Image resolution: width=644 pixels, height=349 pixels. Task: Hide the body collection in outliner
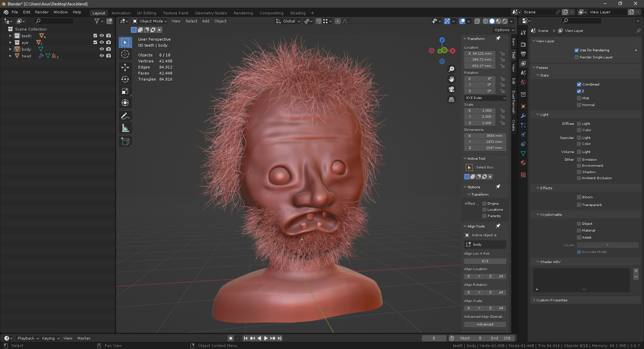(102, 49)
